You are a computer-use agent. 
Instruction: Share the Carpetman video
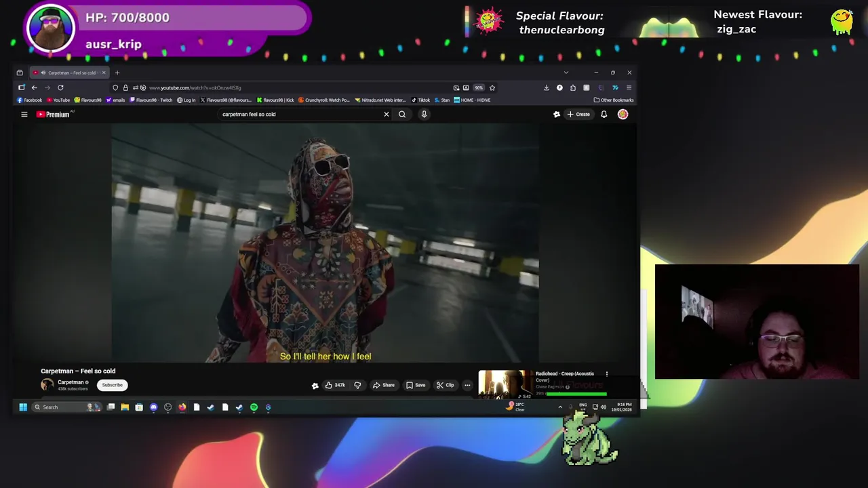click(384, 385)
